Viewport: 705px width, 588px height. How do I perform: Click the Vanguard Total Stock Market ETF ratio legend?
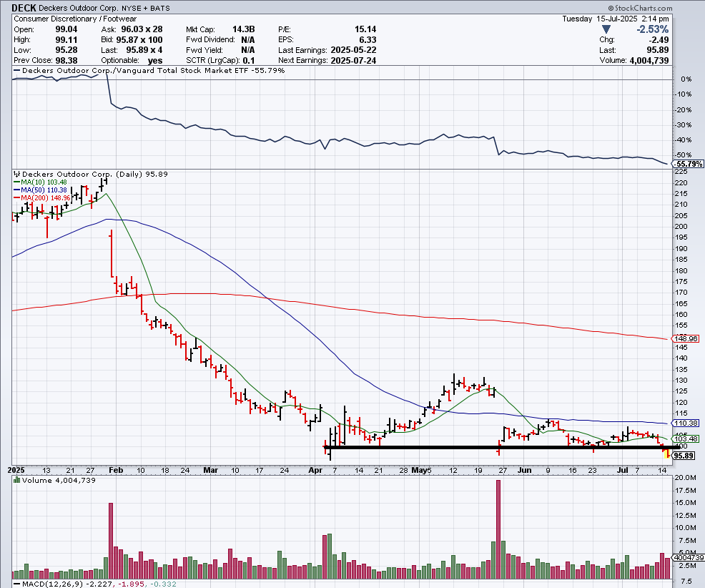pos(149,71)
